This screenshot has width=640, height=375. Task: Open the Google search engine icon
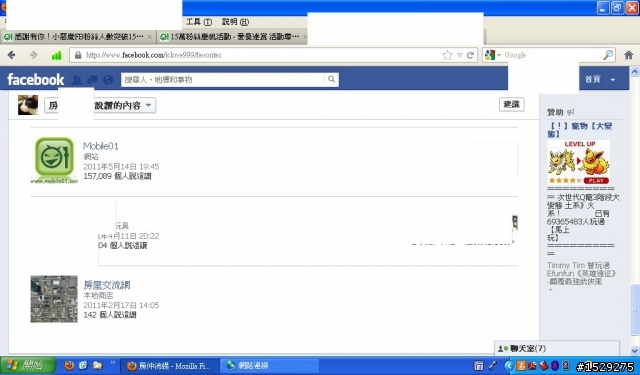[490, 55]
